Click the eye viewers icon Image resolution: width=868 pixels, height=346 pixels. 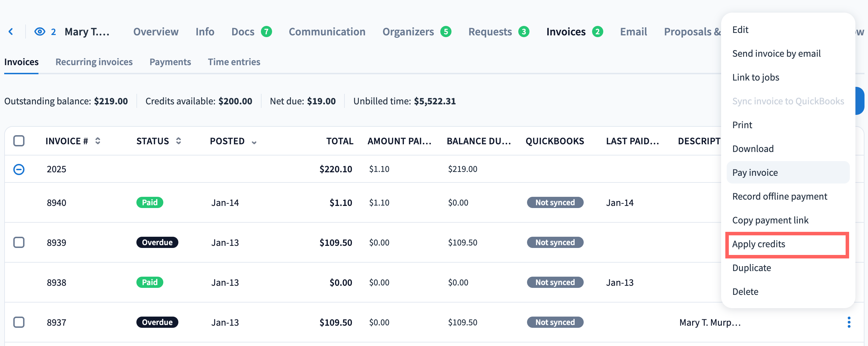tap(40, 32)
